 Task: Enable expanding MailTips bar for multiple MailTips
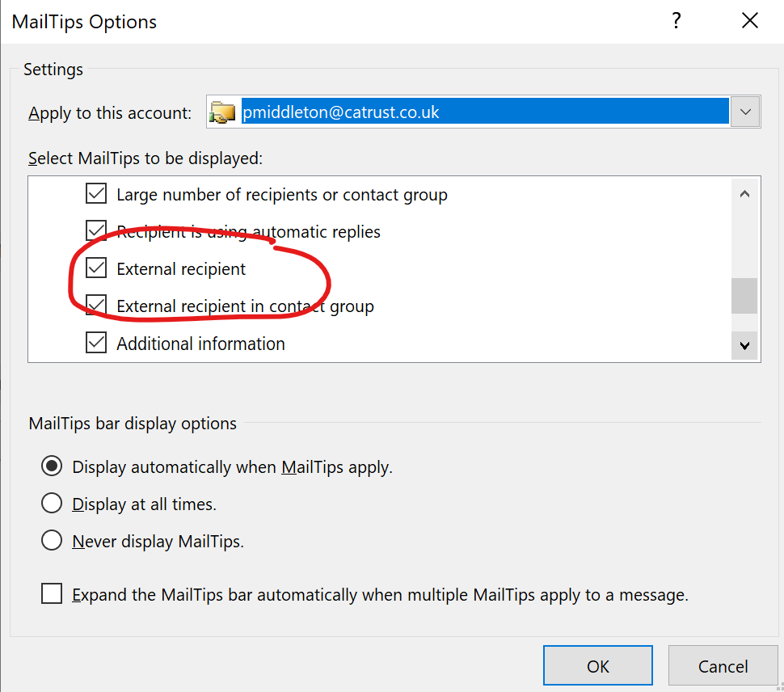pos(52,593)
